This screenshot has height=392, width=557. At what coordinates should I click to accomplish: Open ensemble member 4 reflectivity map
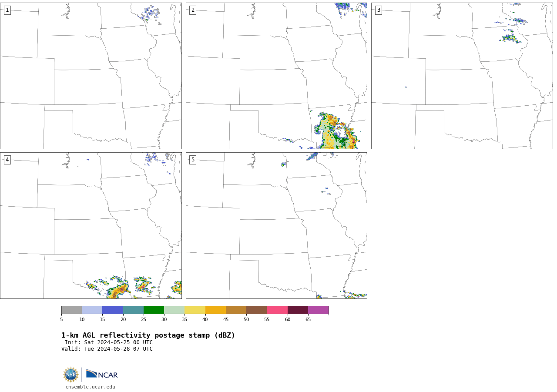coord(91,225)
